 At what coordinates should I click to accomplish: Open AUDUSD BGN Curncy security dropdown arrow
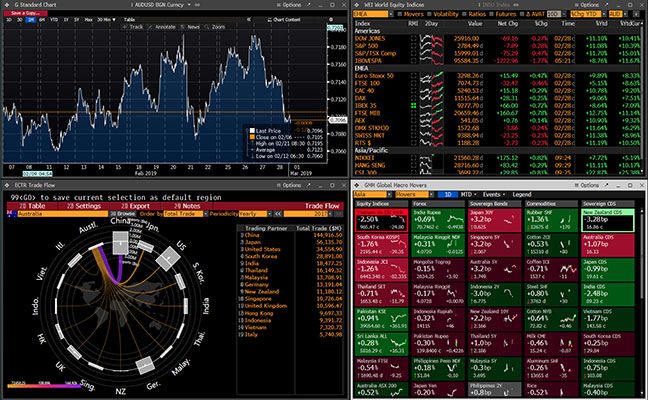point(189,5)
